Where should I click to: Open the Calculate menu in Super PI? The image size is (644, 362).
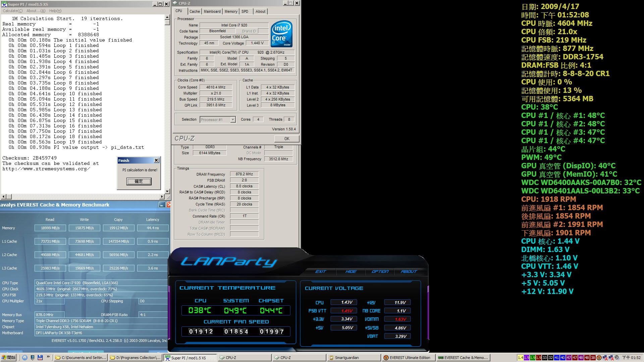(12, 11)
